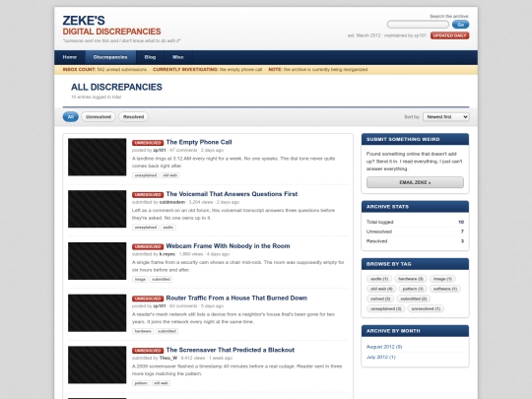The width and height of the screenshot is (532, 399).
Task: Click the Go search button
Action: tap(460, 25)
